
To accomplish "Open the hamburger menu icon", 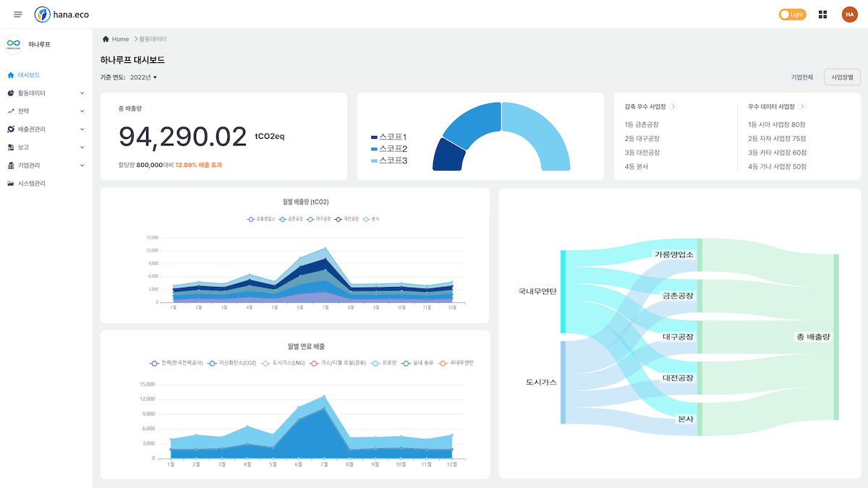I will click(x=18, y=14).
